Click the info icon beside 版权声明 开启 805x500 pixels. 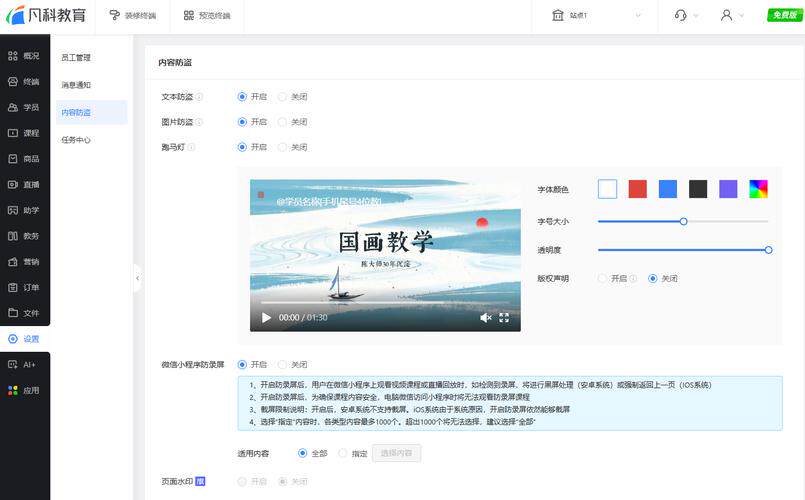[x=634, y=278]
